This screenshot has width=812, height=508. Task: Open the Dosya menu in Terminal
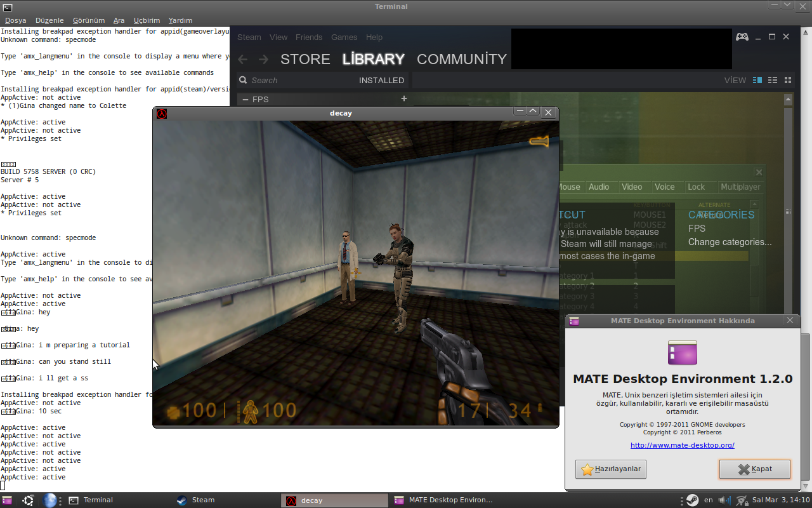(x=16, y=20)
